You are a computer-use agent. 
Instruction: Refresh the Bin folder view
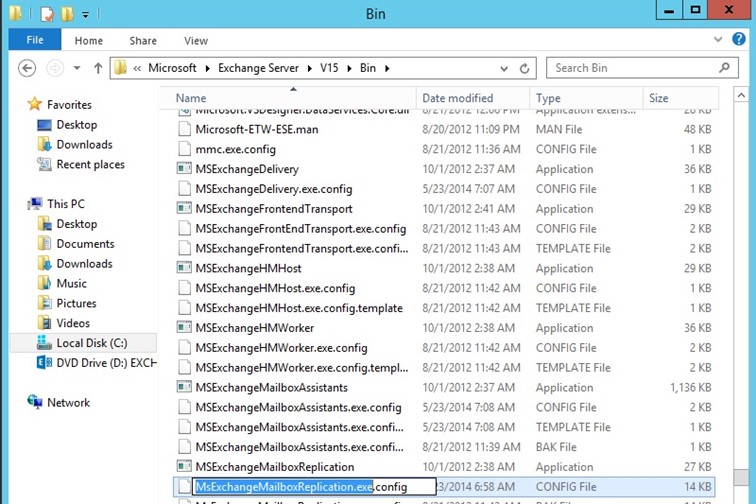tap(525, 68)
